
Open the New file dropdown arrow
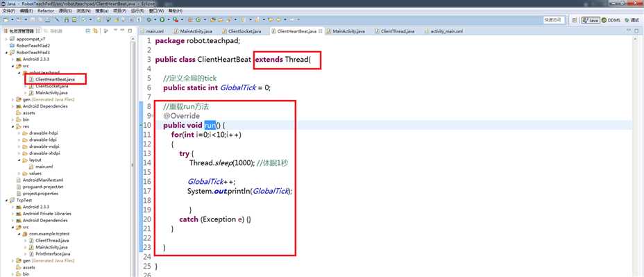point(12,19)
